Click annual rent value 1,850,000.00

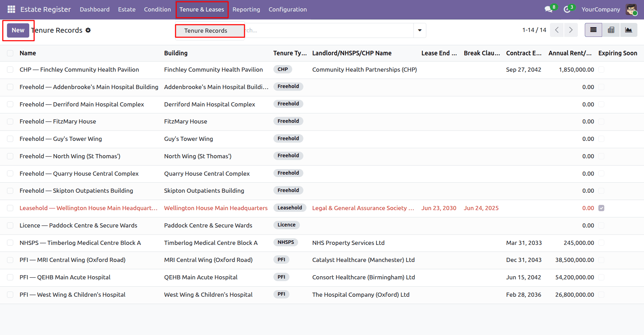click(x=576, y=70)
